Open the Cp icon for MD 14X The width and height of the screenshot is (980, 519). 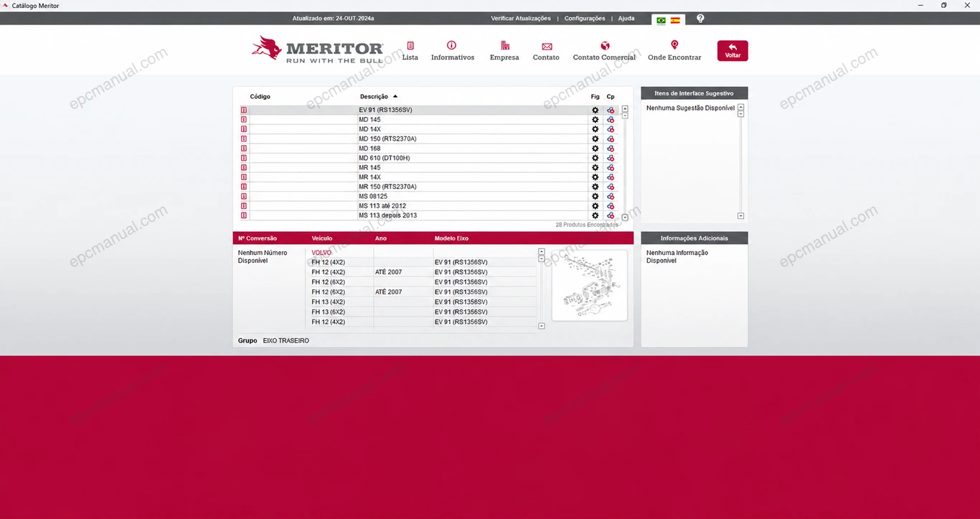[x=611, y=129]
